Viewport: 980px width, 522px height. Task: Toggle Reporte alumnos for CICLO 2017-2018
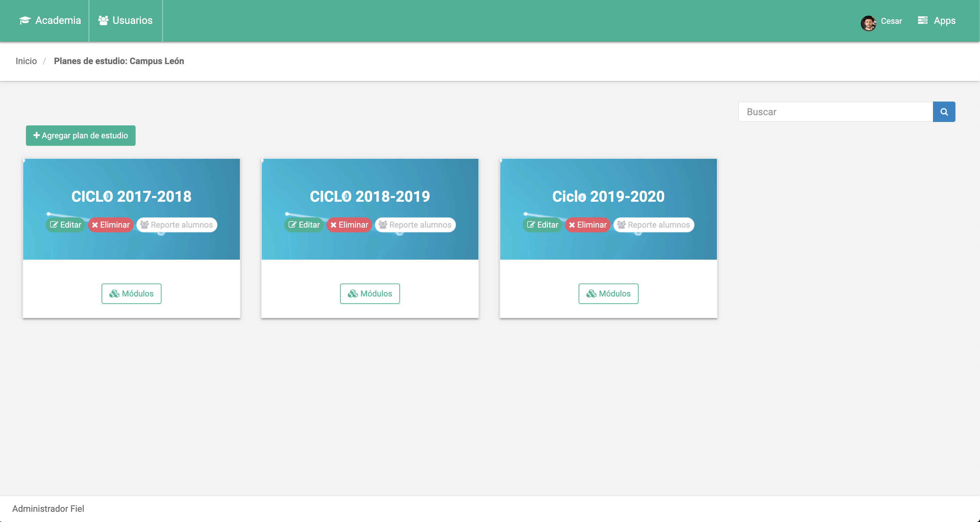(x=176, y=224)
